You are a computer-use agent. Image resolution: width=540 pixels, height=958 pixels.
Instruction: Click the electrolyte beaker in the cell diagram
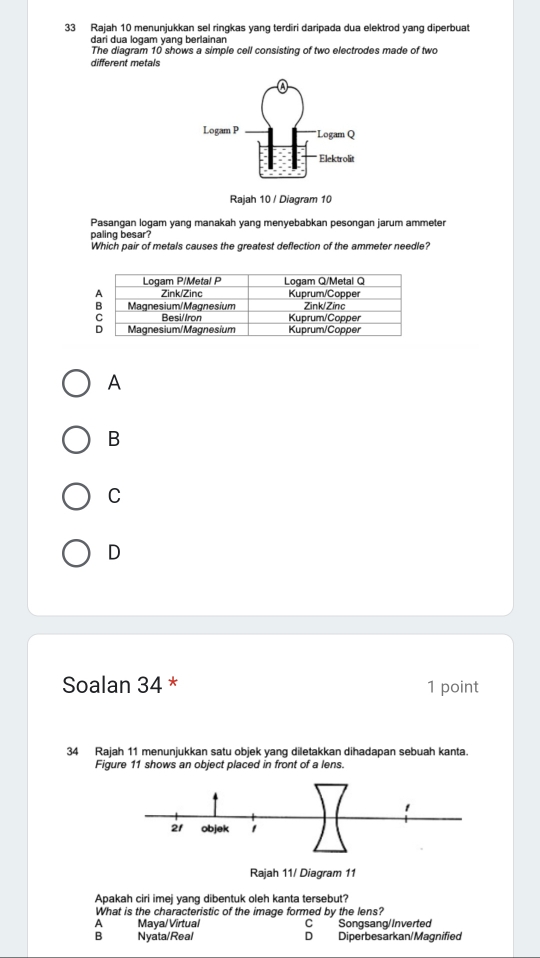[282, 161]
